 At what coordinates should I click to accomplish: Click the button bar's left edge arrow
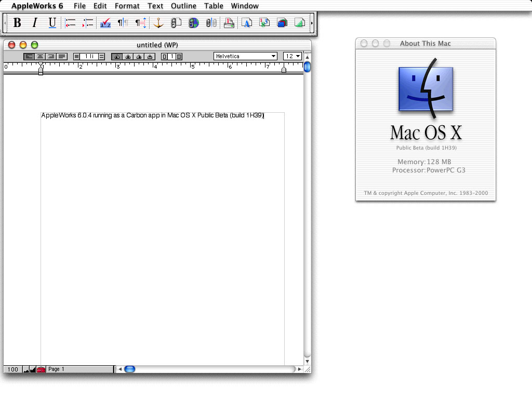click(5, 23)
